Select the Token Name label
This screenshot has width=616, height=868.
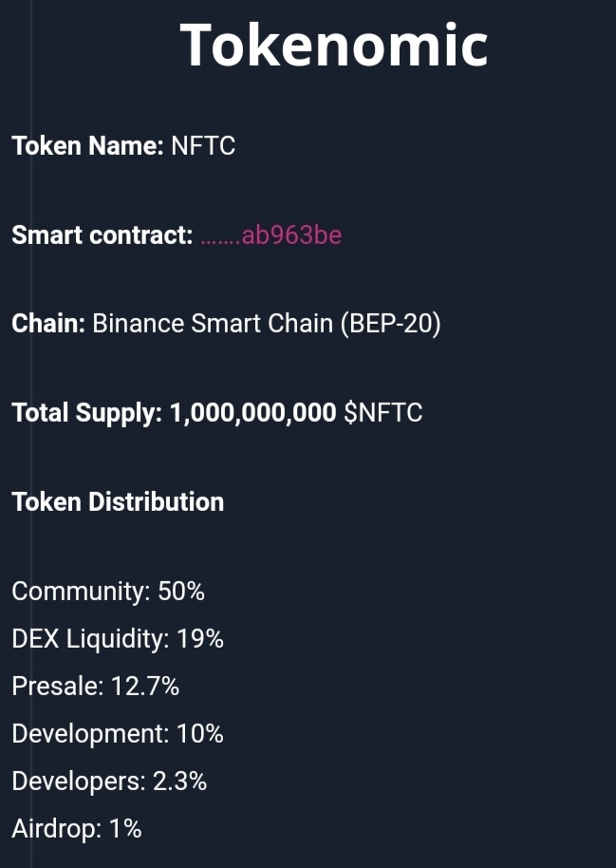[x=87, y=146]
